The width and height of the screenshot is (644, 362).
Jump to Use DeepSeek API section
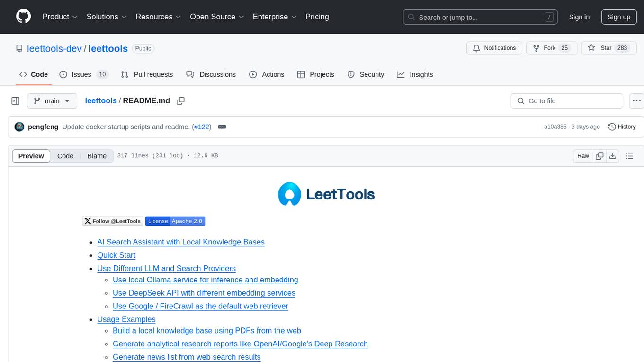click(x=204, y=293)
